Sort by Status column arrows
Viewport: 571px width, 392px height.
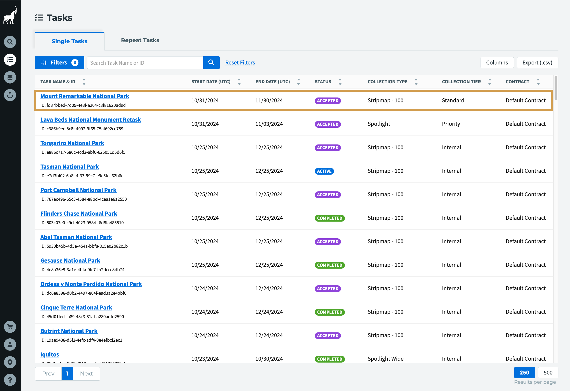[340, 82]
